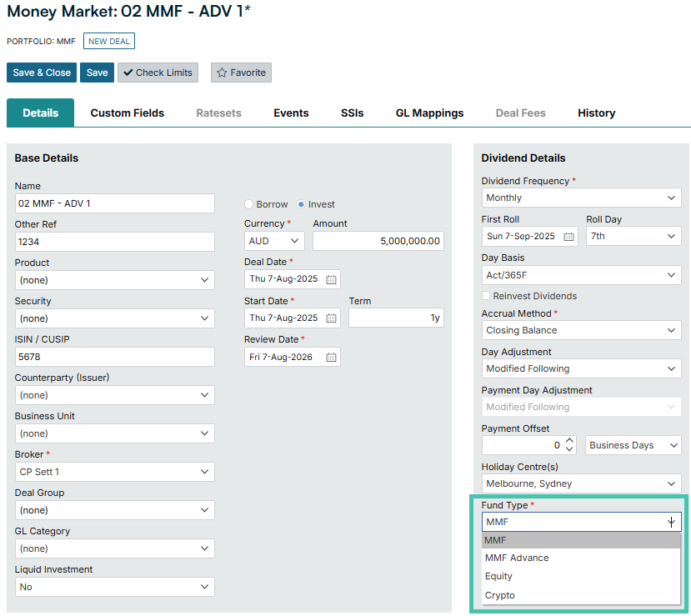Decrease Payment Offset with down arrow
The image size is (691, 616).
pyautogui.click(x=569, y=449)
